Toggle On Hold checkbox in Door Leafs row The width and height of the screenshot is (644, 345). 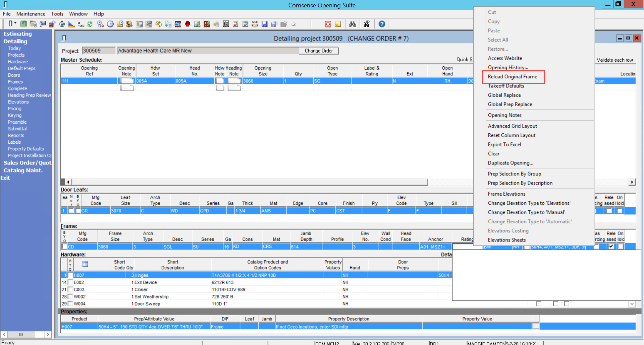point(620,211)
